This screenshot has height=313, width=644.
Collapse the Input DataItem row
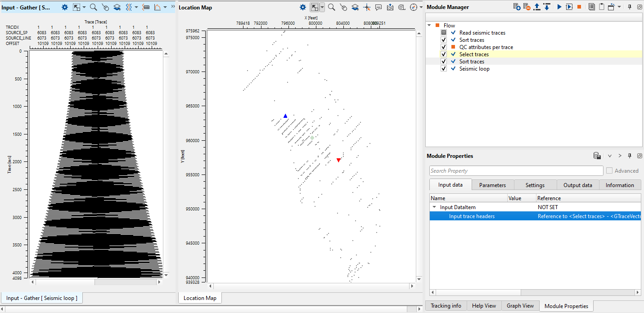434,207
